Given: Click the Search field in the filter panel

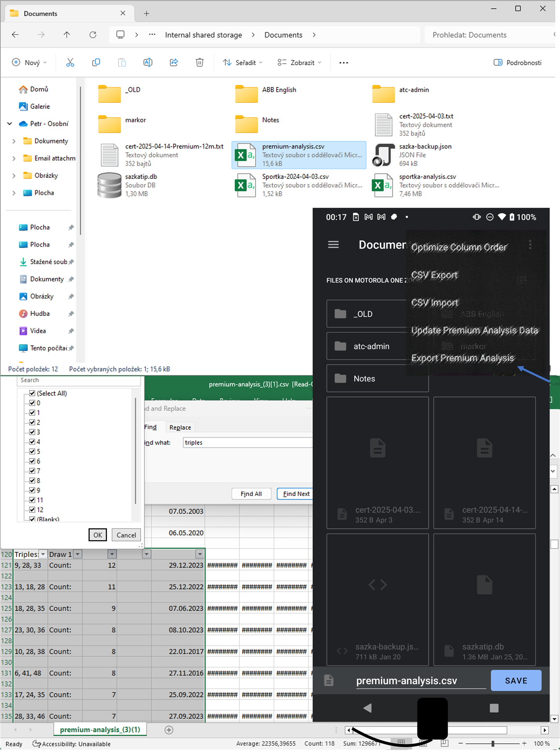Looking at the screenshot, I should click(78, 380).
